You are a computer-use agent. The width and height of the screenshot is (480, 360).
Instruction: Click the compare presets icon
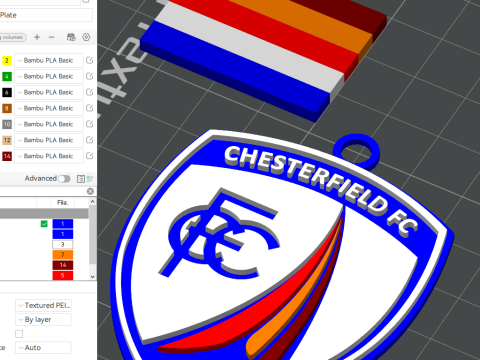coord(90,179)
